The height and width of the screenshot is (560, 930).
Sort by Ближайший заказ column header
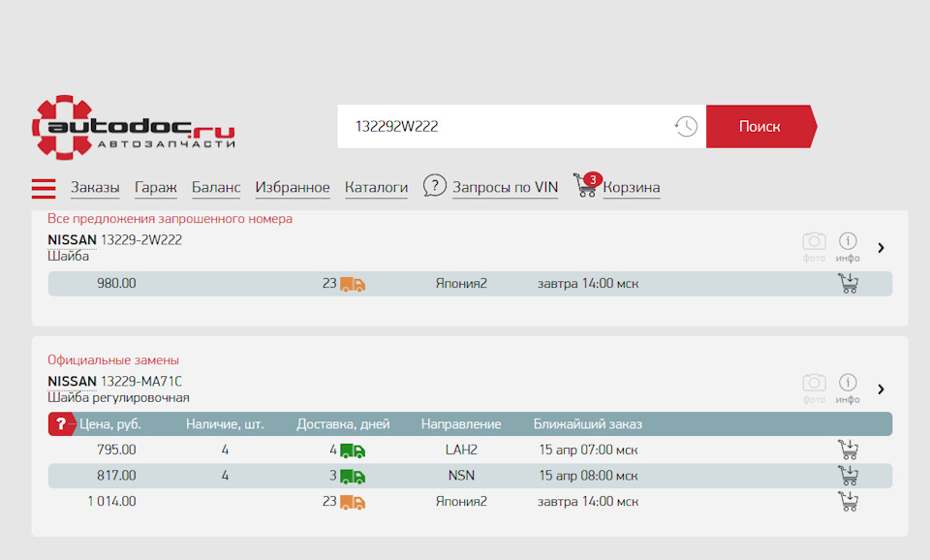click(x=588, y=424)
